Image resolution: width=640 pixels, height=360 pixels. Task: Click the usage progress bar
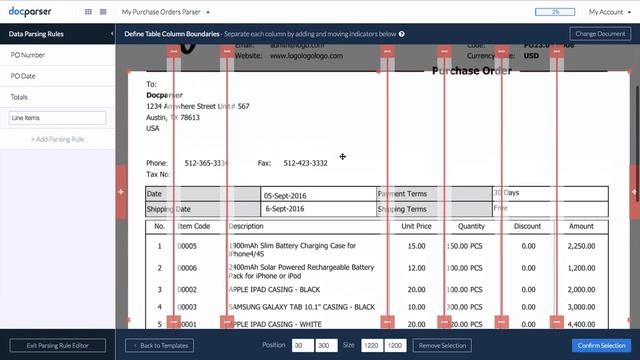555,12
